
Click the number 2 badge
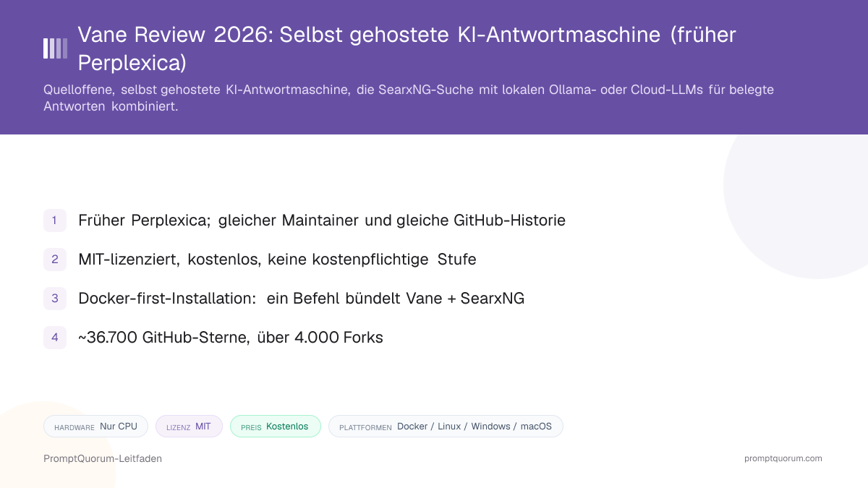(x=55, y=259)
